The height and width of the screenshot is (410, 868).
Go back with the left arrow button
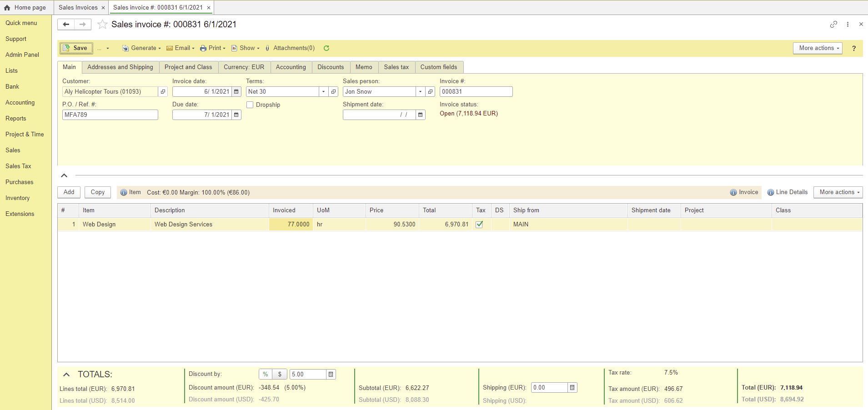pyautogui.click(x=66, y=25)
